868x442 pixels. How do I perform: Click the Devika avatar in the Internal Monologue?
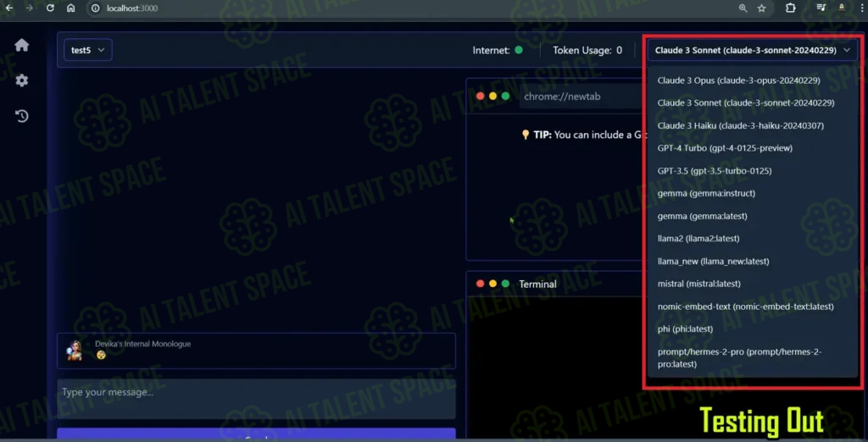tap(75, 351)
